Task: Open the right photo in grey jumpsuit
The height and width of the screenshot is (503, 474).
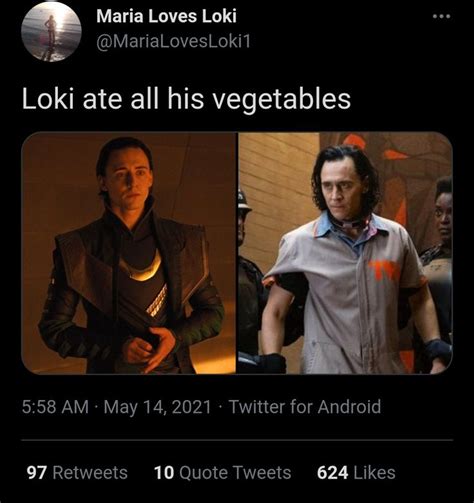Action: coord(345,253)
